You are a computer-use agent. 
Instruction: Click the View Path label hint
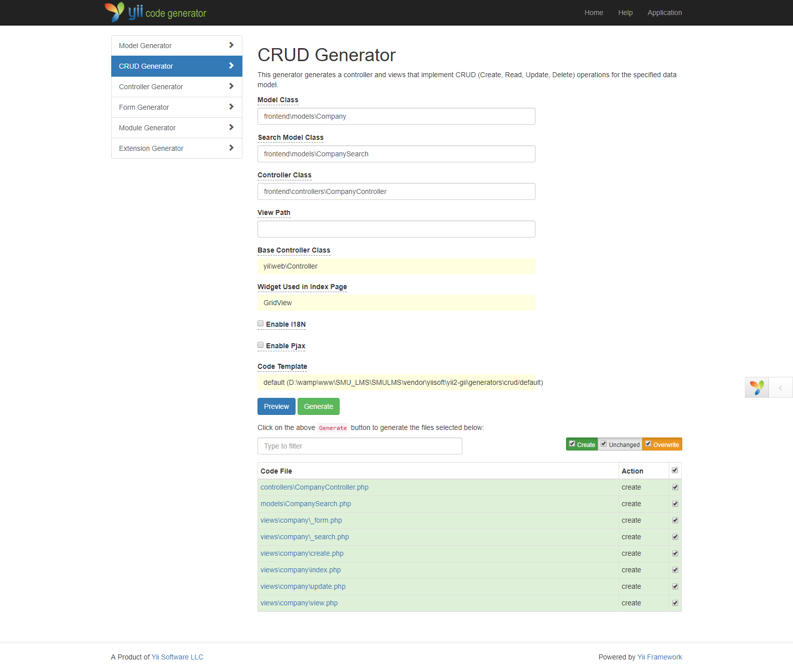click(x=274, y=212)
